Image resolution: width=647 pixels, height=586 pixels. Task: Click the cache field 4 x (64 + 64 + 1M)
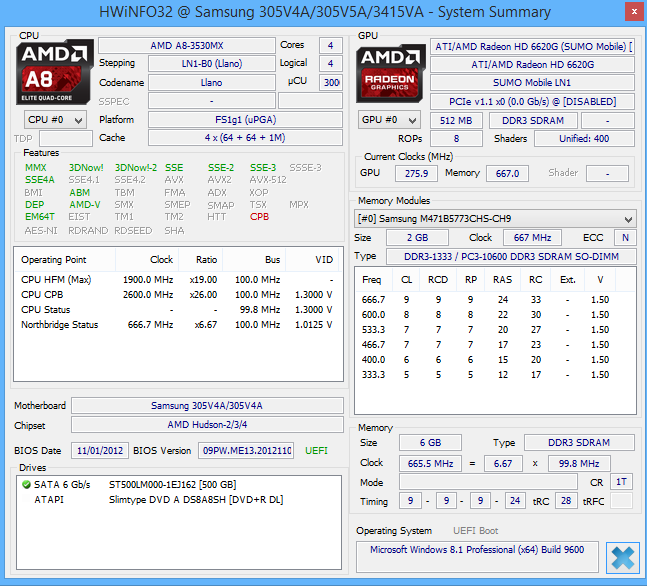coord(245,138)
